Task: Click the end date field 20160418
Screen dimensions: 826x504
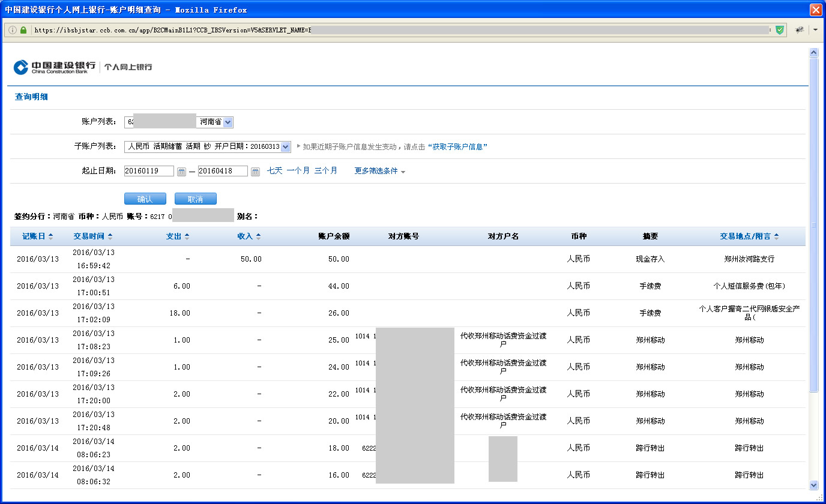Action: [223, 171]
